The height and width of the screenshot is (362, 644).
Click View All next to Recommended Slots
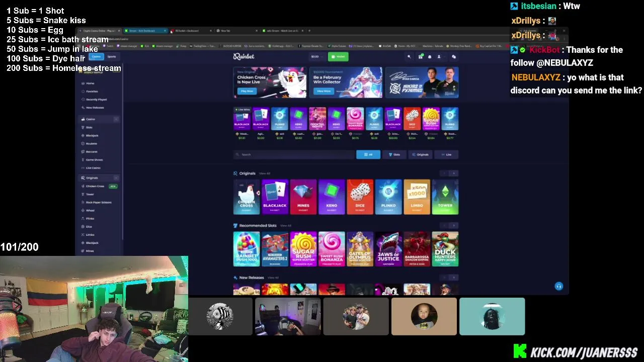coord(285,226)
